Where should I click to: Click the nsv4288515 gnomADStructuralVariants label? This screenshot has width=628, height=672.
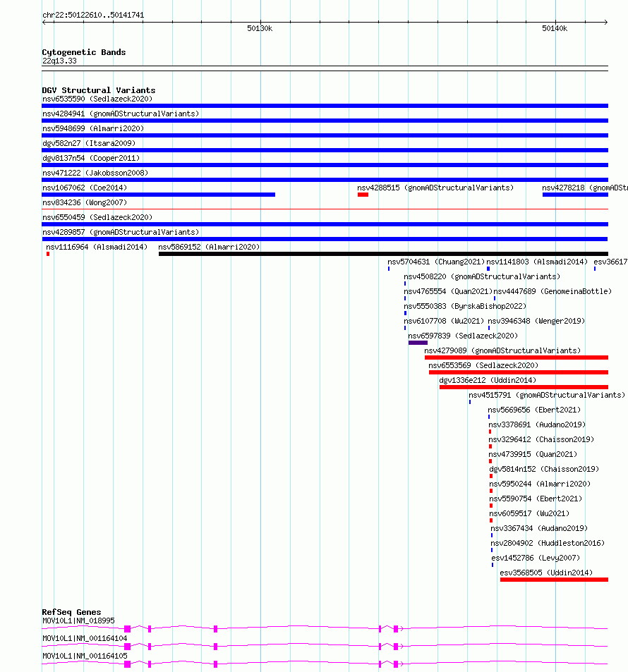[x=435, y=188]
